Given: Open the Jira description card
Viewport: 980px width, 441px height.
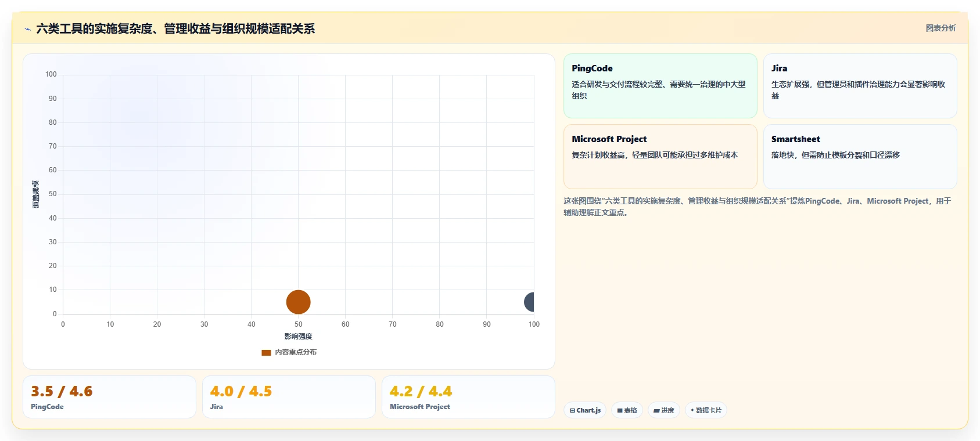Looking at the screenshot, I should pos(860,86).
